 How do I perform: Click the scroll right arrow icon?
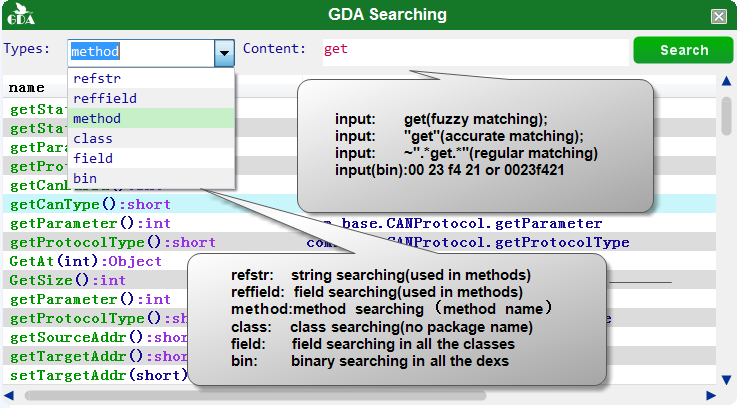711,395
